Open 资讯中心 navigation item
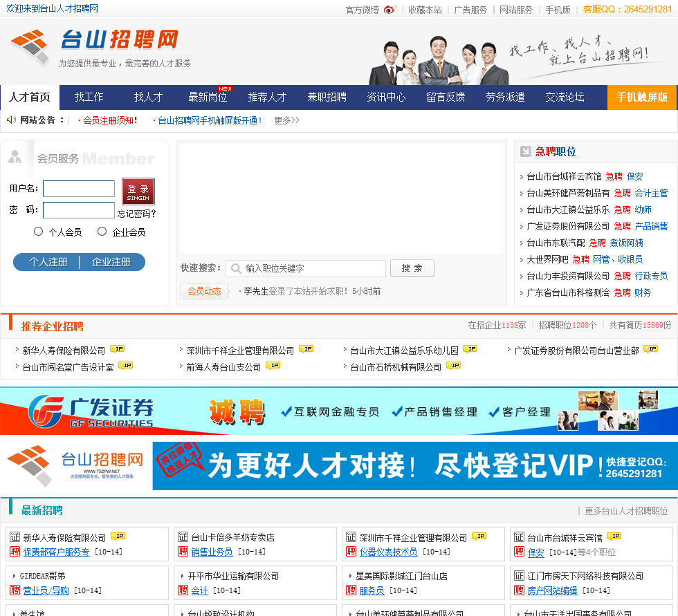678x616 pixels. pyautogui.click(x=386, y=97)
